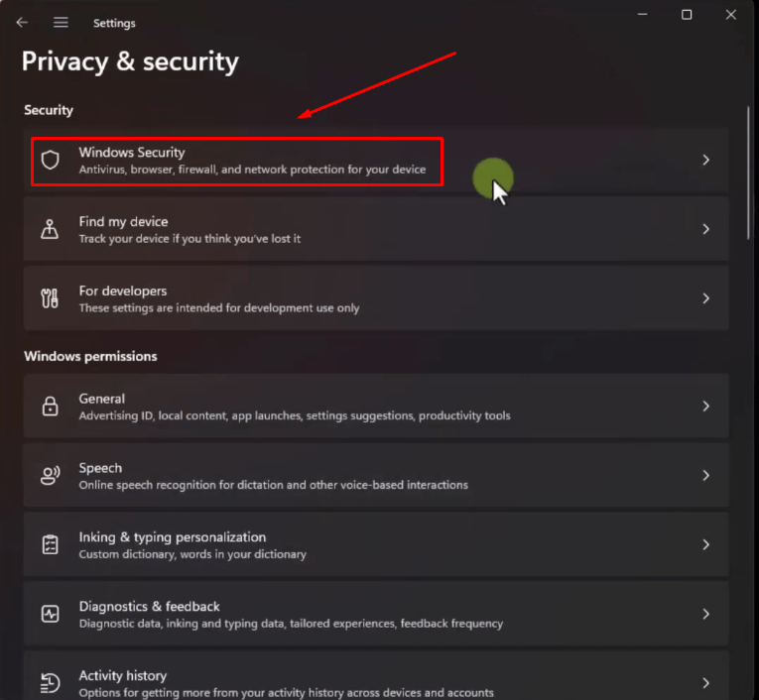This screenshot has width=759, height=700.
Task: Select the Find my device title
Action: (x=123, y=221)
